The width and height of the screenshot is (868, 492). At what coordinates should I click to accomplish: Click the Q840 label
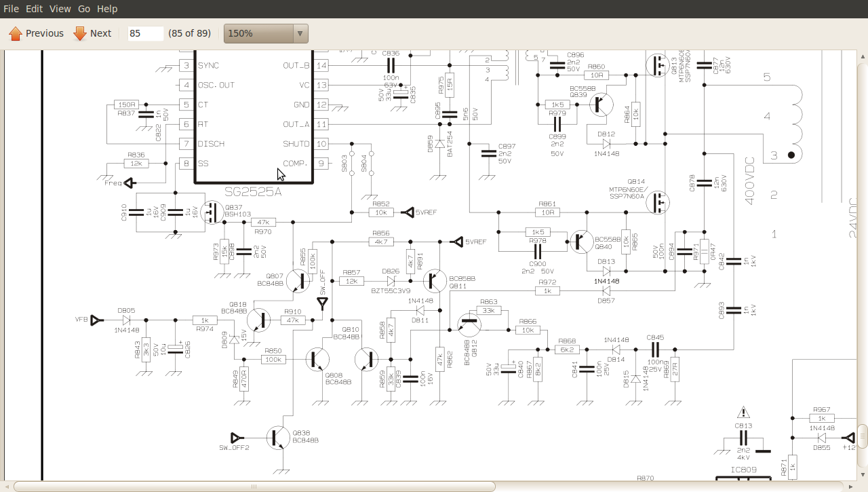tap(603, 247)
